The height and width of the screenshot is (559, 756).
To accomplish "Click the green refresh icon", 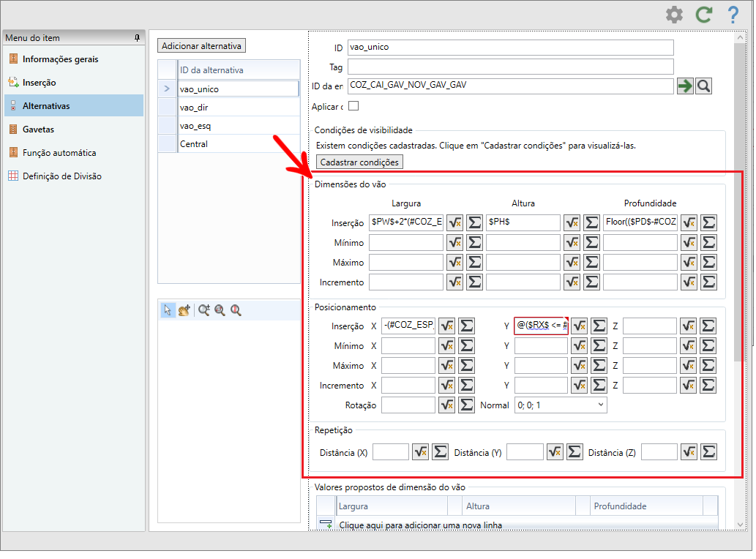I will (703, 15).
